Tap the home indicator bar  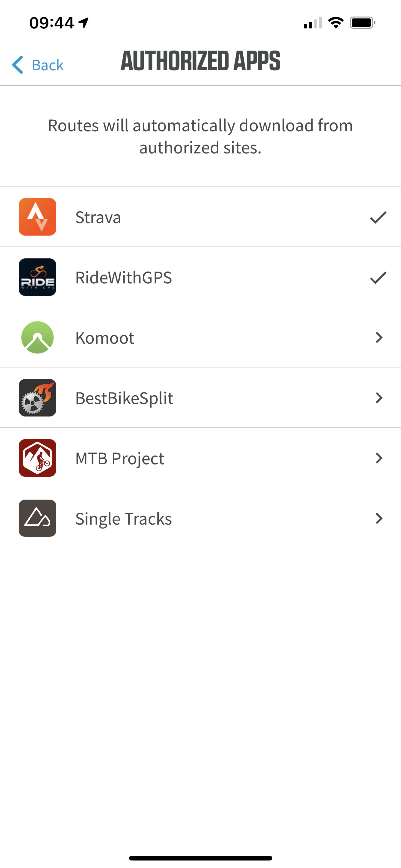[x=200, y=858]
